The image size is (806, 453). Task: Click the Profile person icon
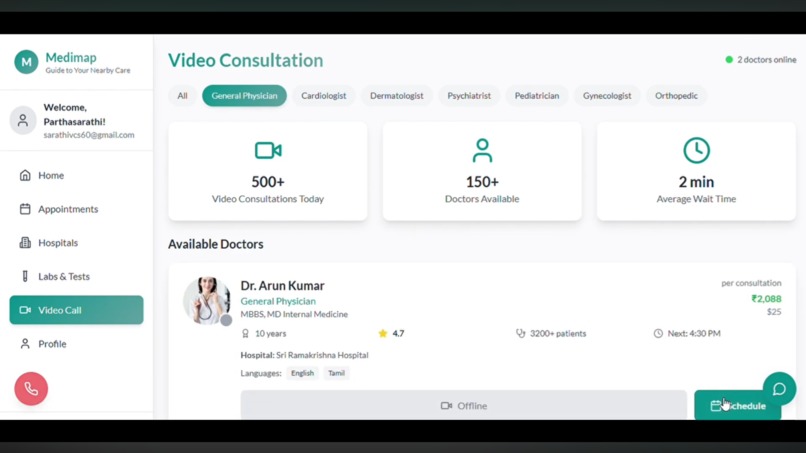(25, 343)
